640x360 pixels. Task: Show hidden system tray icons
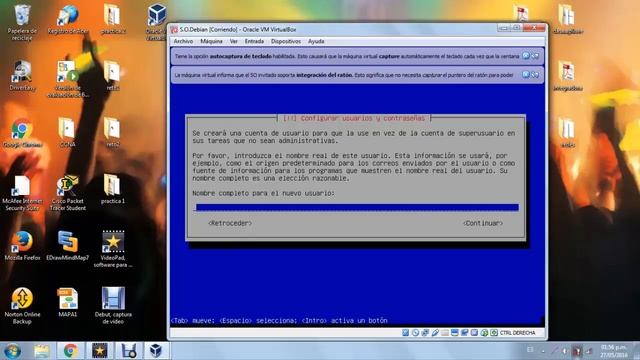[x=543, y=351]
